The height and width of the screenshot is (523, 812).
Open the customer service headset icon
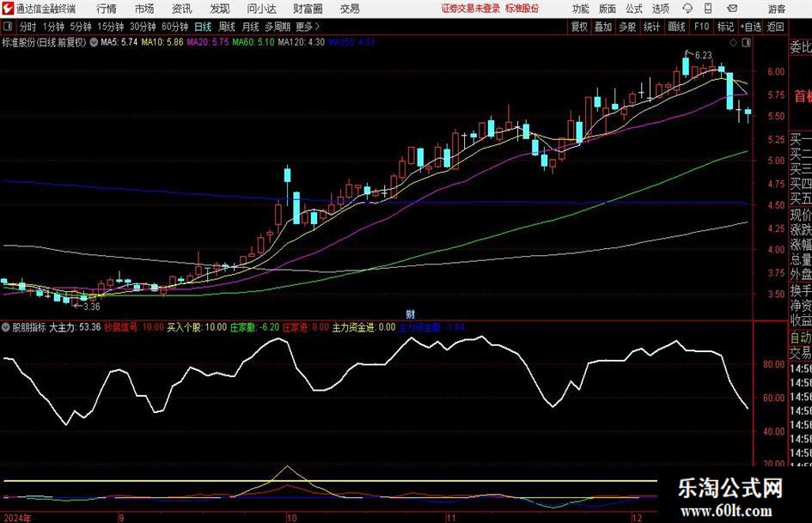[x=687, y=9]
